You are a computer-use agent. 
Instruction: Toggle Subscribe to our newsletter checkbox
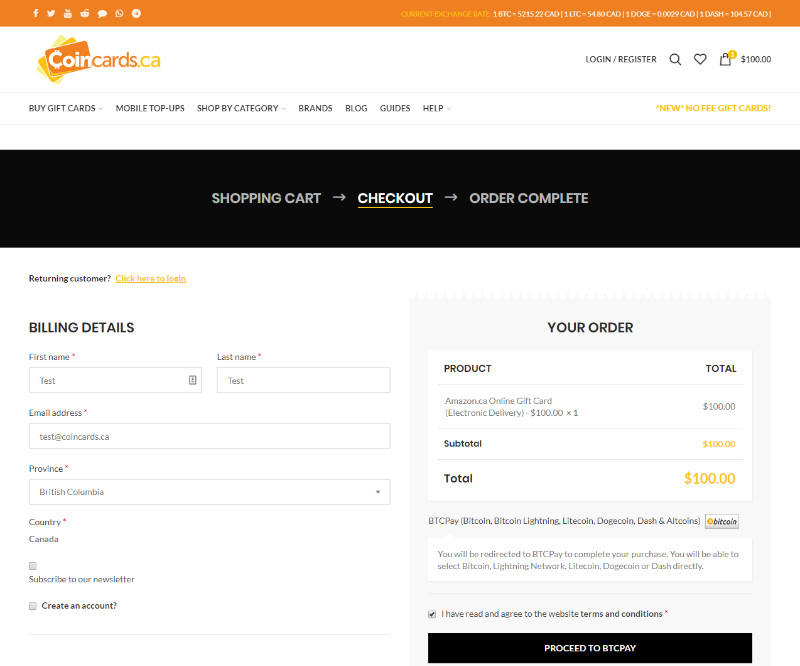pos(33,566)
